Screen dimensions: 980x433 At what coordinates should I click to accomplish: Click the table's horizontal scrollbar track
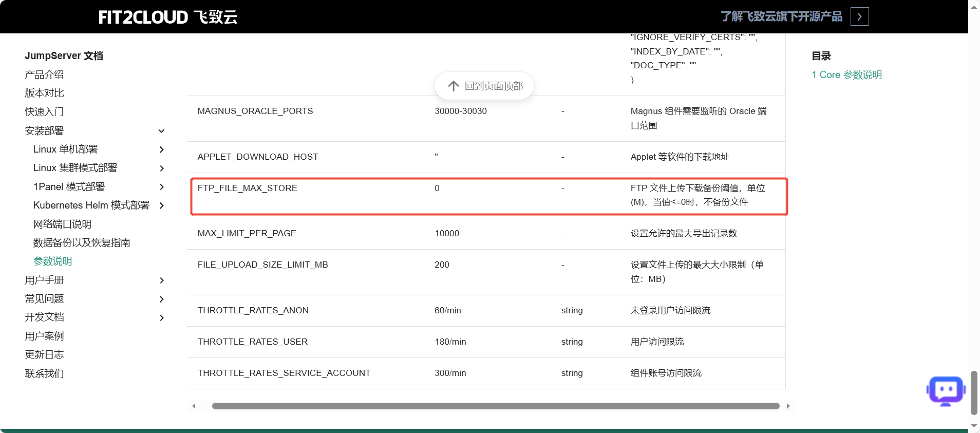496,406
